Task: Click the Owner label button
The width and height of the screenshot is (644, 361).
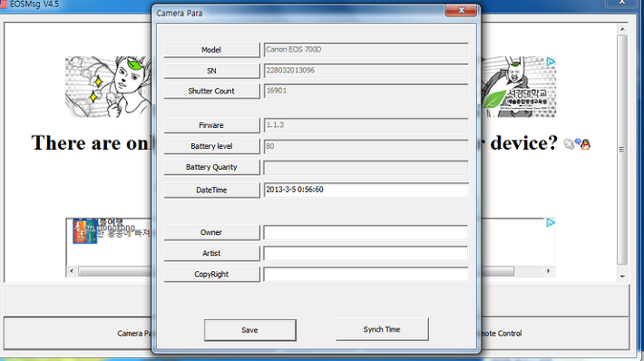Action: 211,232
